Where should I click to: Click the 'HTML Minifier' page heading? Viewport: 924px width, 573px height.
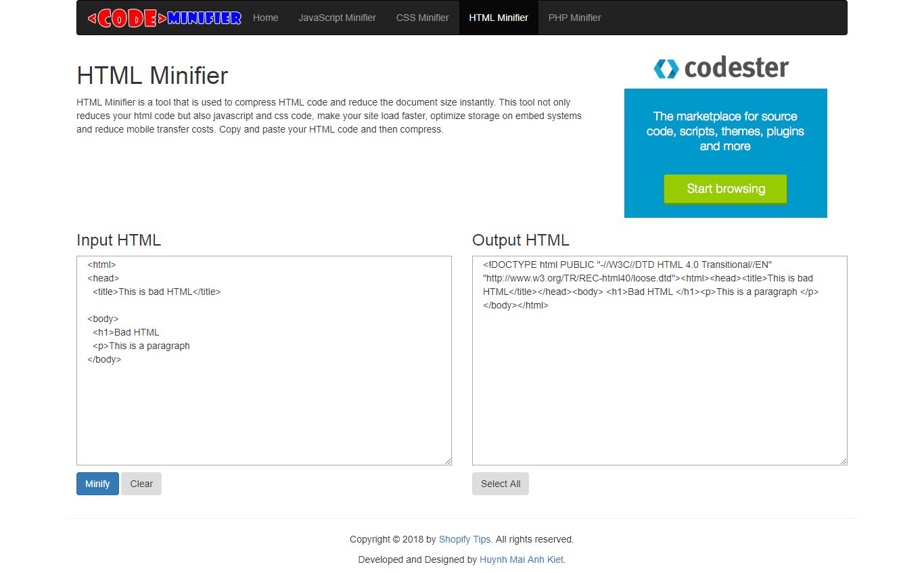[152, 76]
